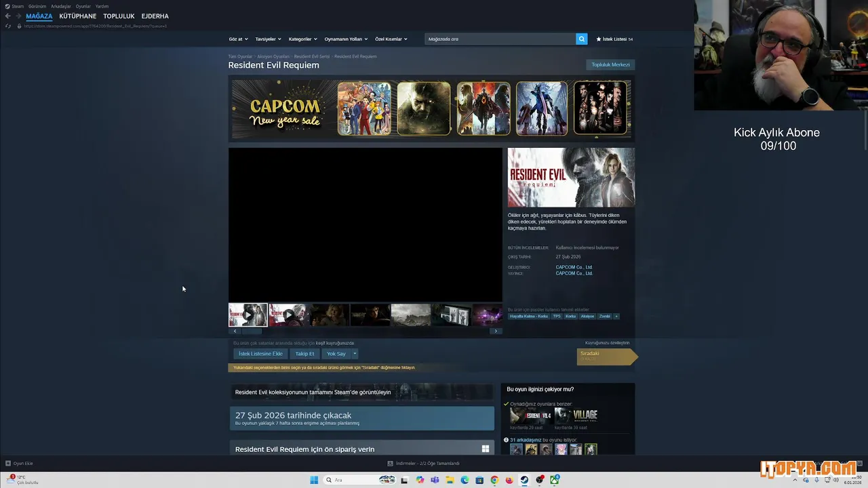Image resolution: width=868 pixels, height=488 pixels.
Task: Select the foggy landscape screenshot thumbnail
Action: pyautogui.click(x=410, y=314)
